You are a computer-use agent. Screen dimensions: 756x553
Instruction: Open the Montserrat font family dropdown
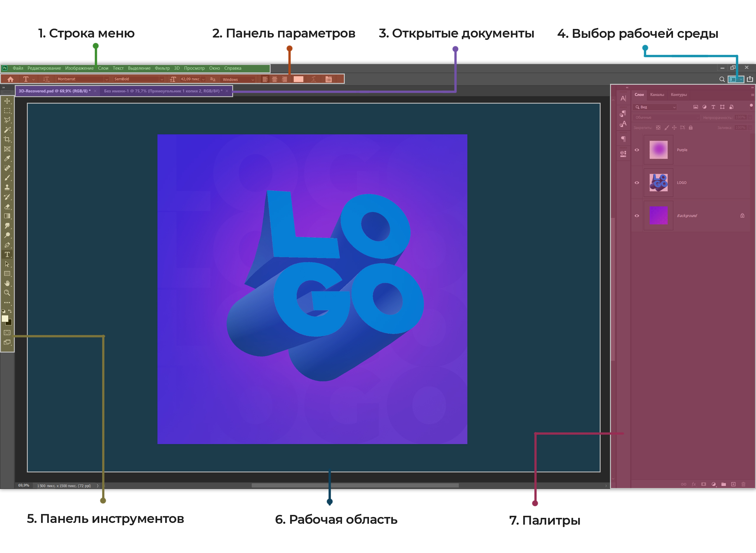coord(107,79)
